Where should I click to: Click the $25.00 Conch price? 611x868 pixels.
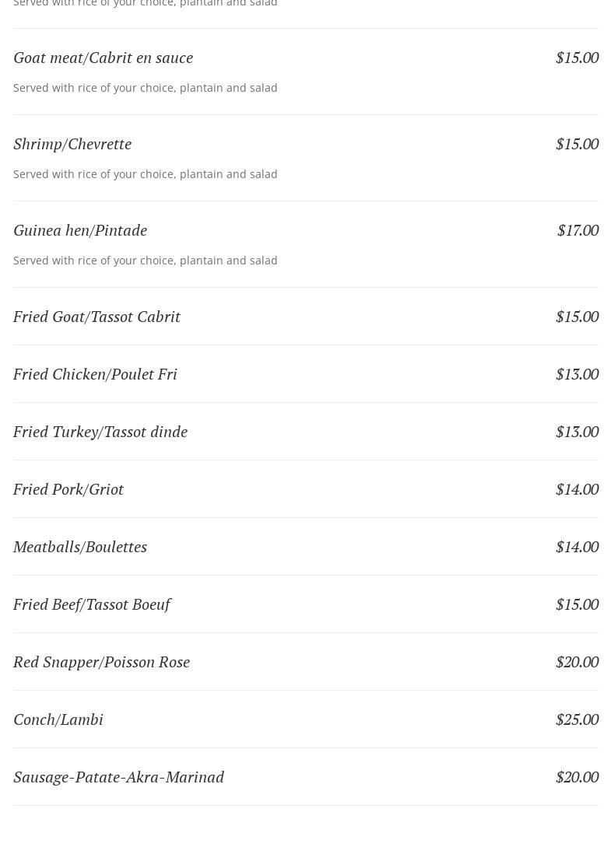(577, 719)
